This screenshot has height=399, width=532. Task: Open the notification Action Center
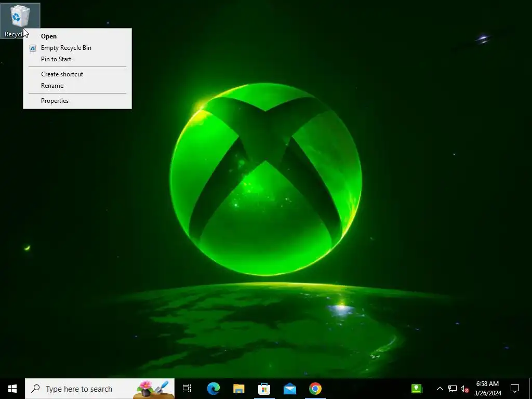(x=515, y=389)
